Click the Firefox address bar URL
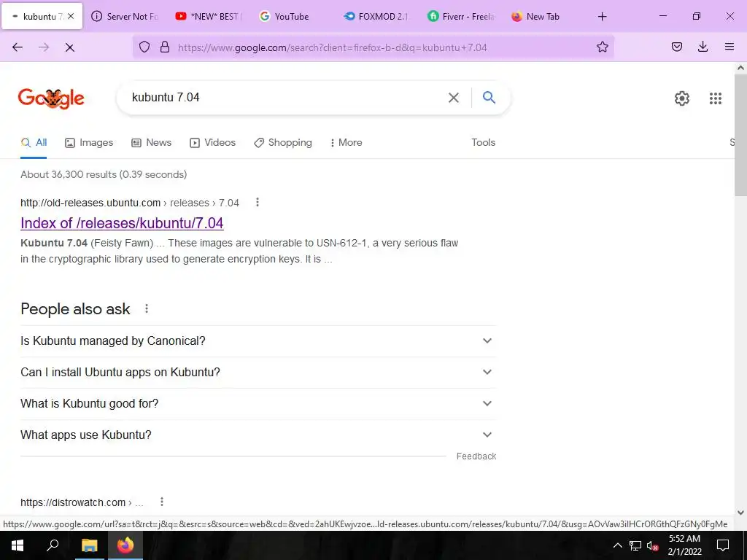The height and width of the screenshot is (560, 747). [x=333, y=47]
